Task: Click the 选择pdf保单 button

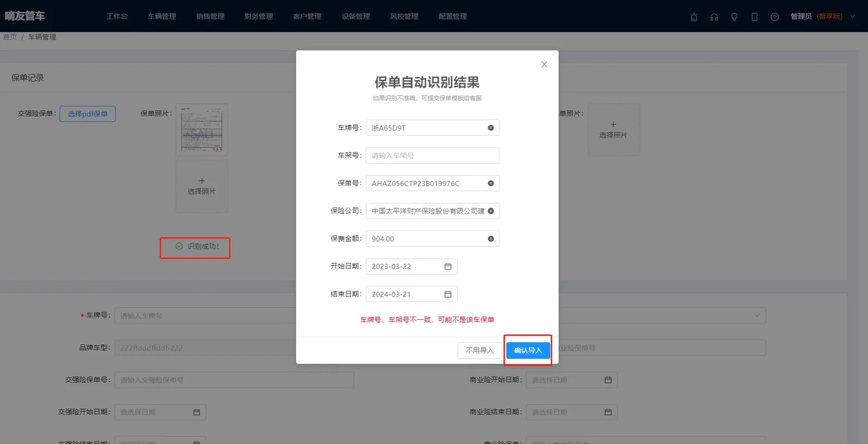Action: (x=87, y=114)
